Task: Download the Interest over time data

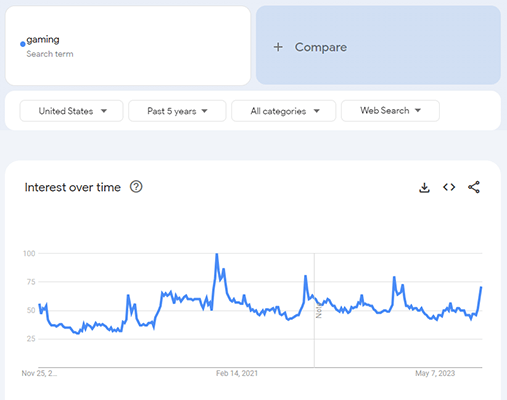Action: coord(424,187)
